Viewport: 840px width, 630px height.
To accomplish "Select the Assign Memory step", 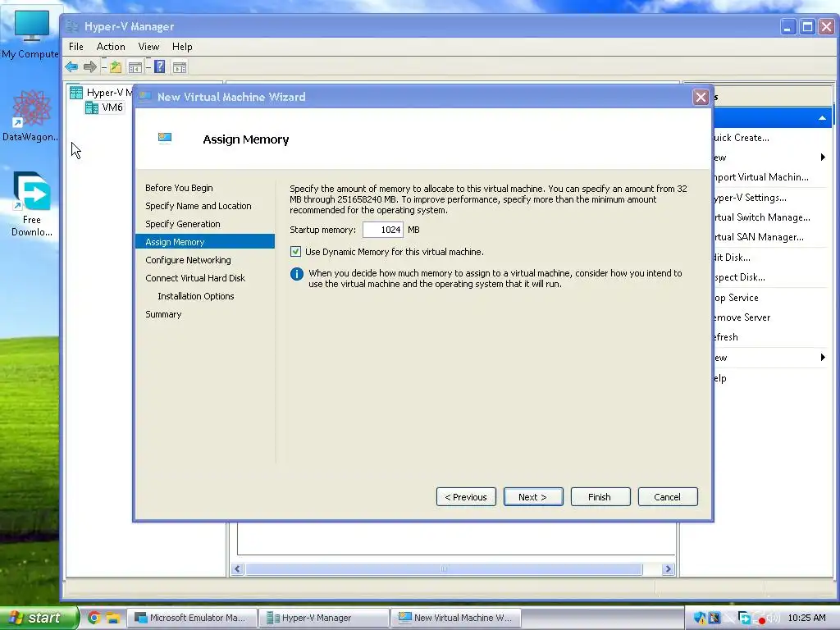I will point(205,242).
